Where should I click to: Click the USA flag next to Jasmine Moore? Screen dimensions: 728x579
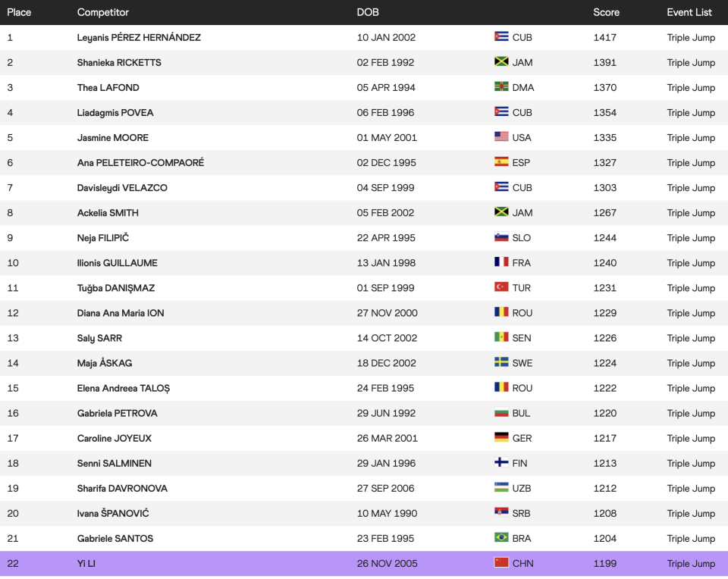[x=501, y=137]
